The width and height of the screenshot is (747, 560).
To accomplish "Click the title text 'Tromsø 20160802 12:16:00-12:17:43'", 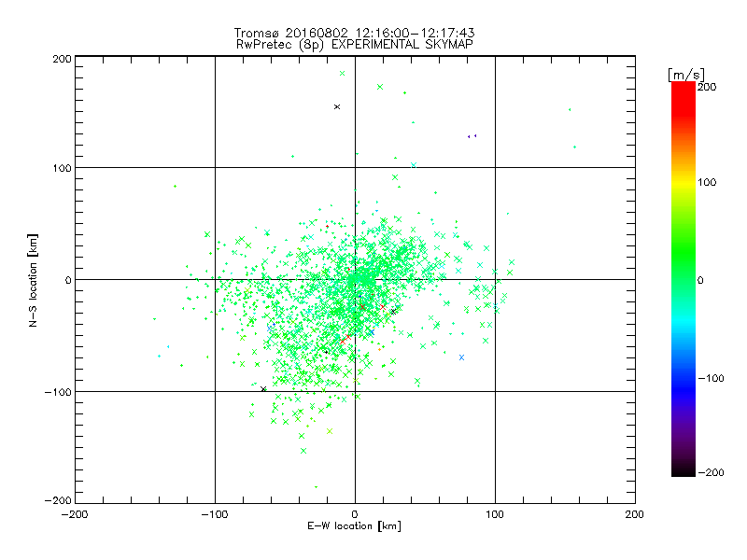I will (354, 33).
